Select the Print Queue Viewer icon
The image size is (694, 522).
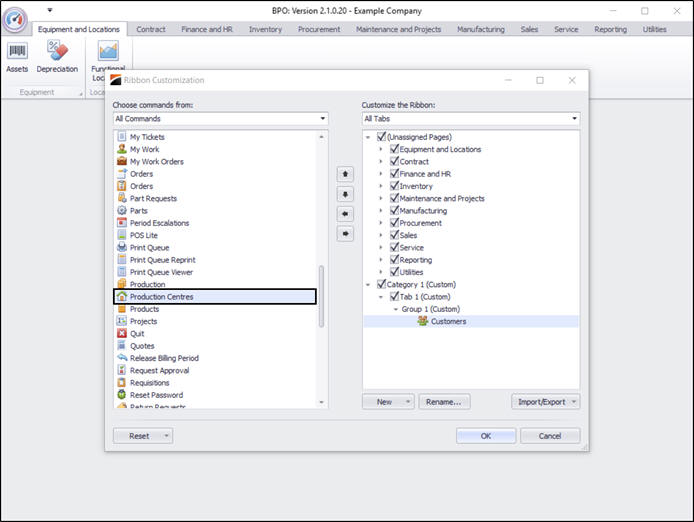(122, 272)
